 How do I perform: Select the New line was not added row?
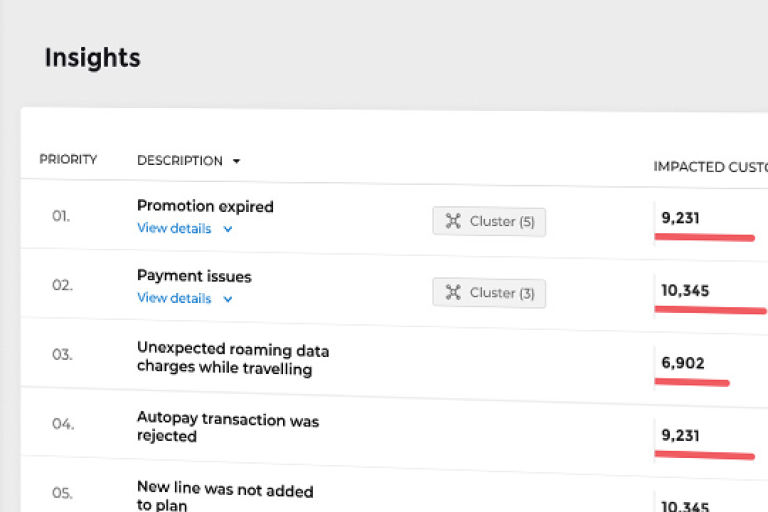click(224, 497)
